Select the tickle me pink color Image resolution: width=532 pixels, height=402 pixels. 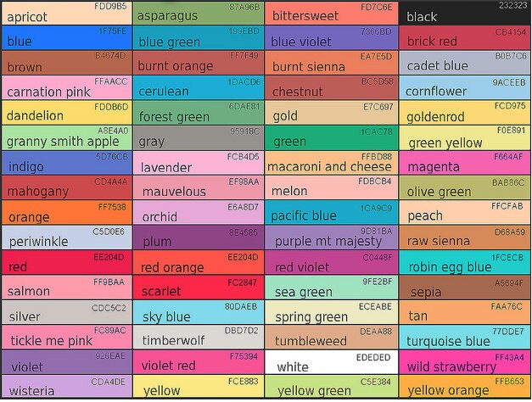coord(66,337)
